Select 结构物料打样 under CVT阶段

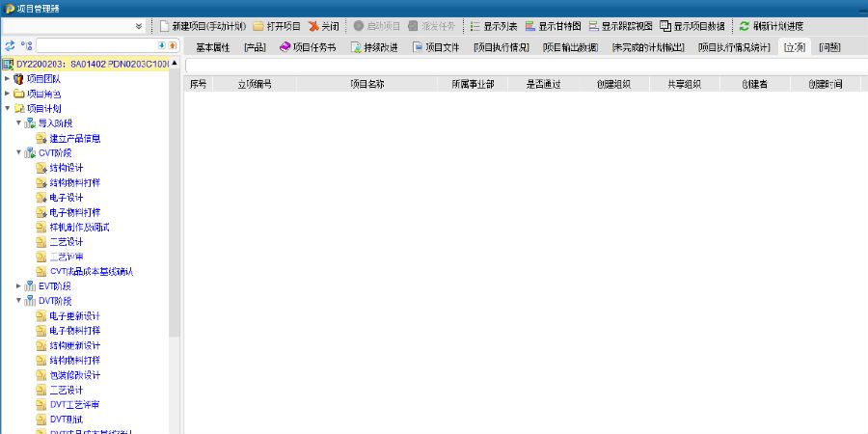[x=74, y=182]
